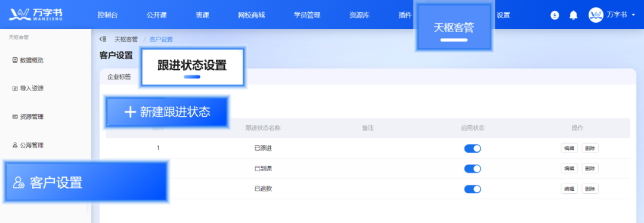Image resolution: width=644 pixels, height=223 pixels.
Task: Click the 导入资源 sidebar icon
Action: (15, 89)
